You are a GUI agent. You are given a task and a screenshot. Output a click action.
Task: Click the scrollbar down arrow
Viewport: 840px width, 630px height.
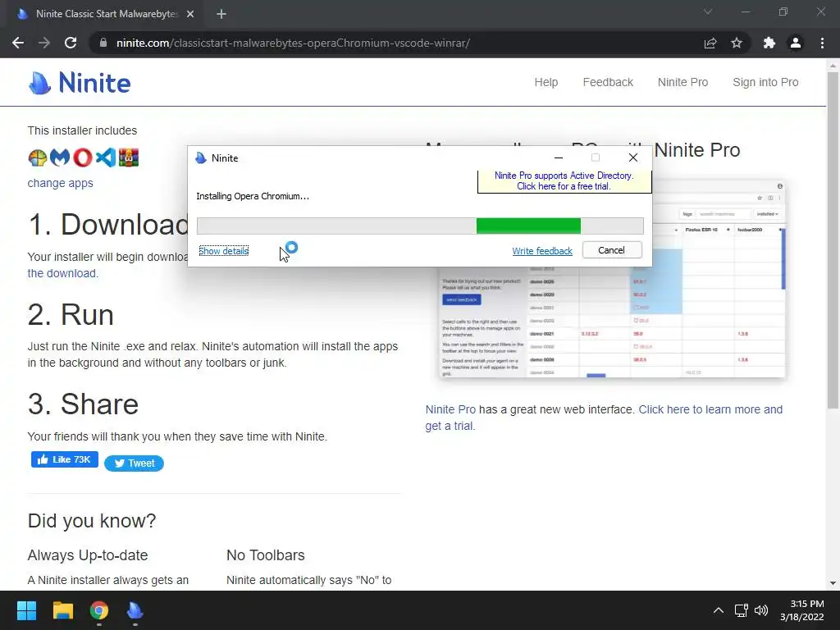(x=833, y=583)
